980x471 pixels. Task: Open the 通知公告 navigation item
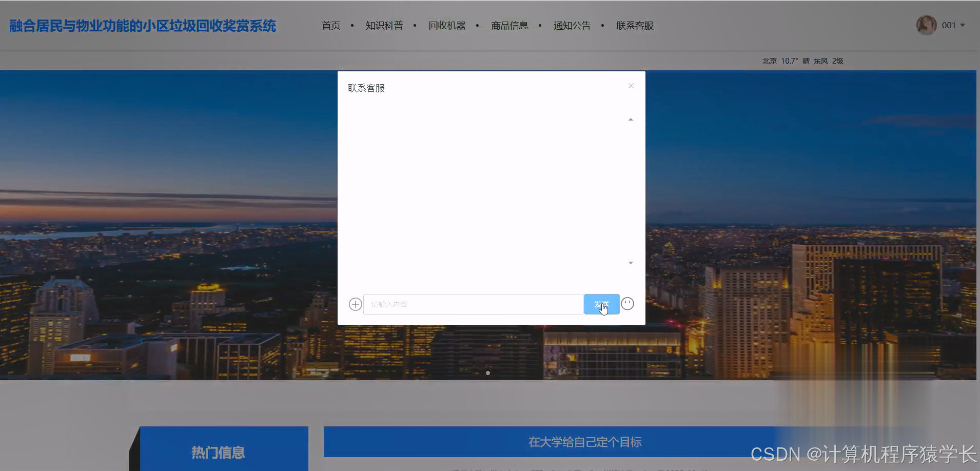click(571, 25)
